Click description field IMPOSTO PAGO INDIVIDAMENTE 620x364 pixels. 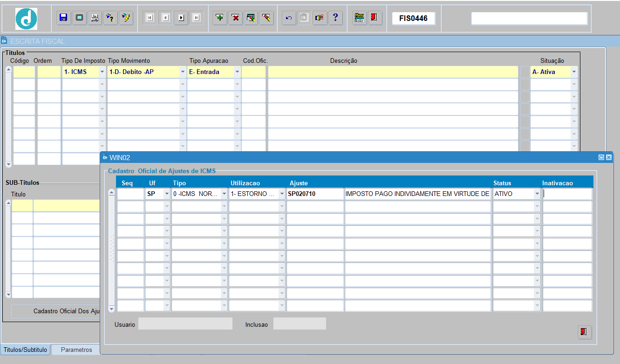pyautogui.click(x=418, y=194)
